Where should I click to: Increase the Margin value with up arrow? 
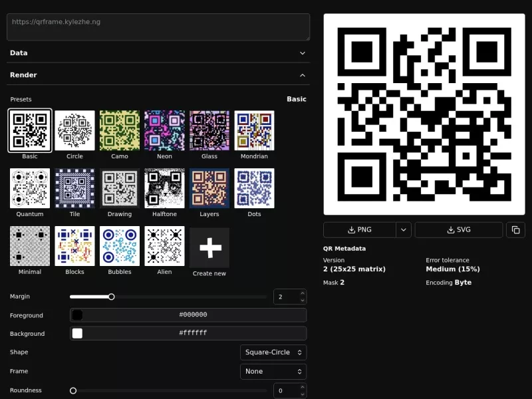pyautogui.click(x=303, y=293)
